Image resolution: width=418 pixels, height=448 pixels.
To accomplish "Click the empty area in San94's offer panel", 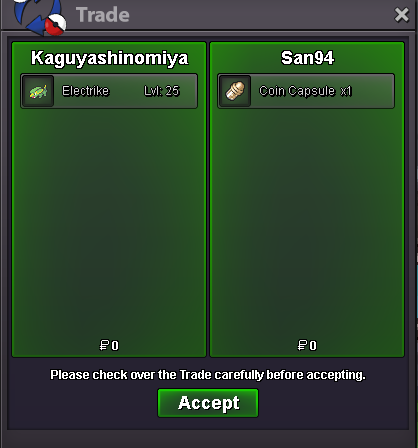I will 307,220.
